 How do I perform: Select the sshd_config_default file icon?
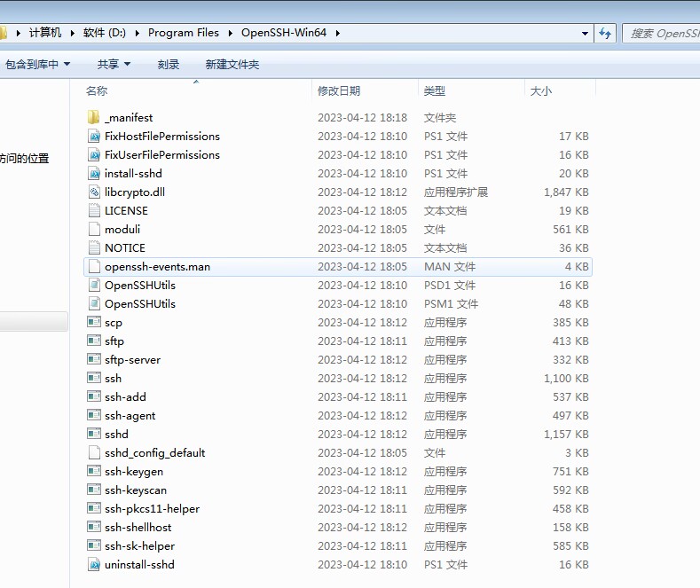pos(94,453)
